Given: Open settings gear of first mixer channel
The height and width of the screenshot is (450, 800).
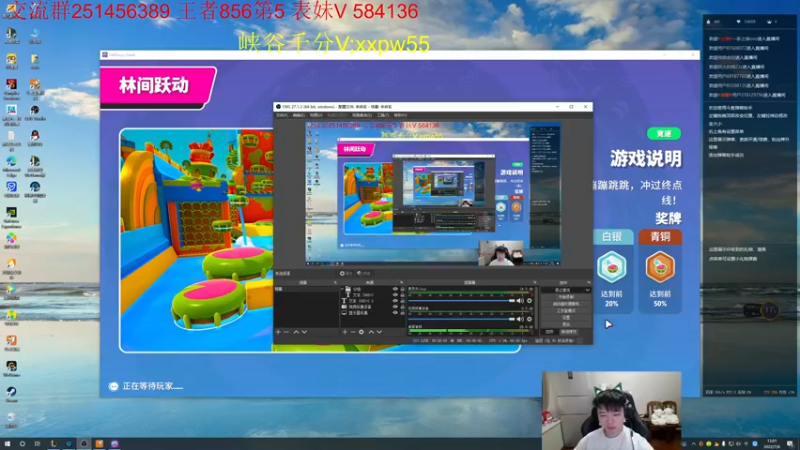Looking at the screenshot, I should [529, 301].
